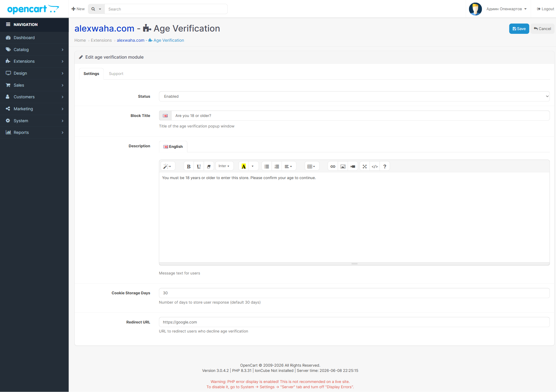
Task: Click the New button in header
Action: (x=78, y=9)
